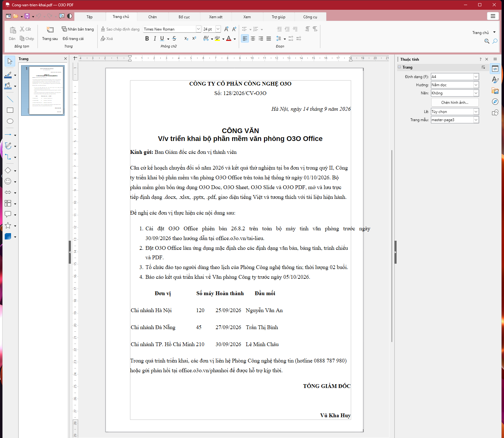Open the Tệp tab
This screenshot has height=438, width=504.
(x=90, y=17)
